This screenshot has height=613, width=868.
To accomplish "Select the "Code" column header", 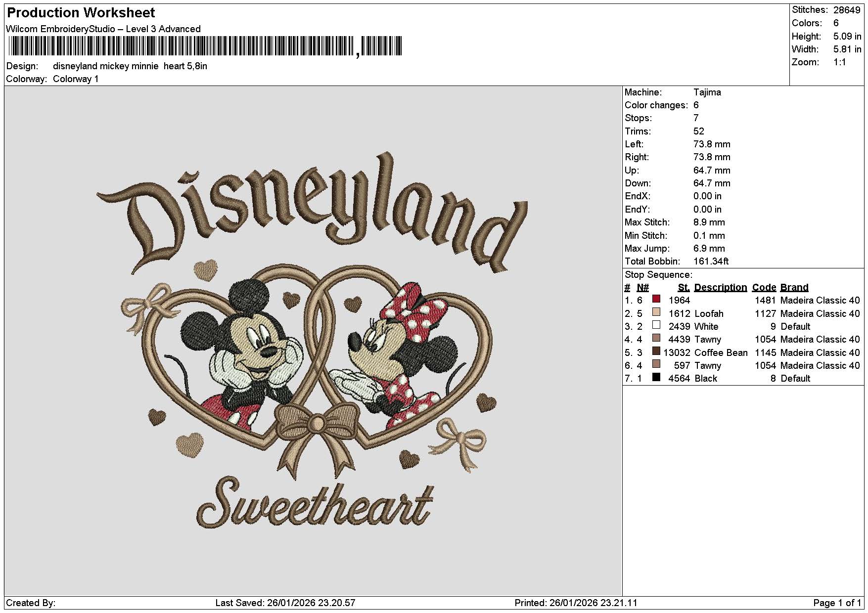I will point(764,288).
